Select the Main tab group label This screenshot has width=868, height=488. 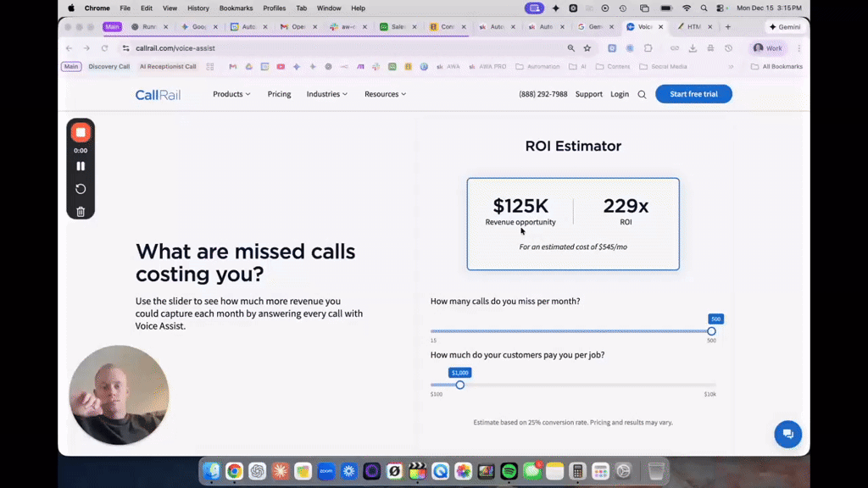click(113, 26)
